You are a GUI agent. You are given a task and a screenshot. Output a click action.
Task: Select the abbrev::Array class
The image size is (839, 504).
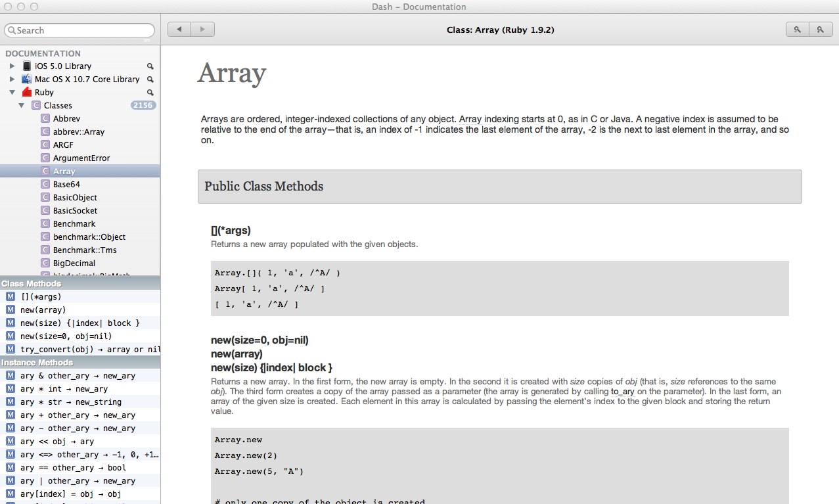[x=80, y=132]
